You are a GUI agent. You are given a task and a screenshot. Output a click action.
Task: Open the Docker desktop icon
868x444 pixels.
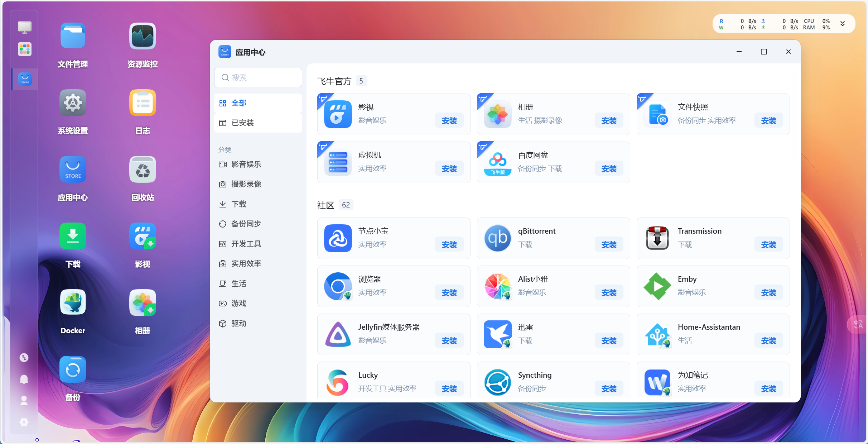point(73,302)
